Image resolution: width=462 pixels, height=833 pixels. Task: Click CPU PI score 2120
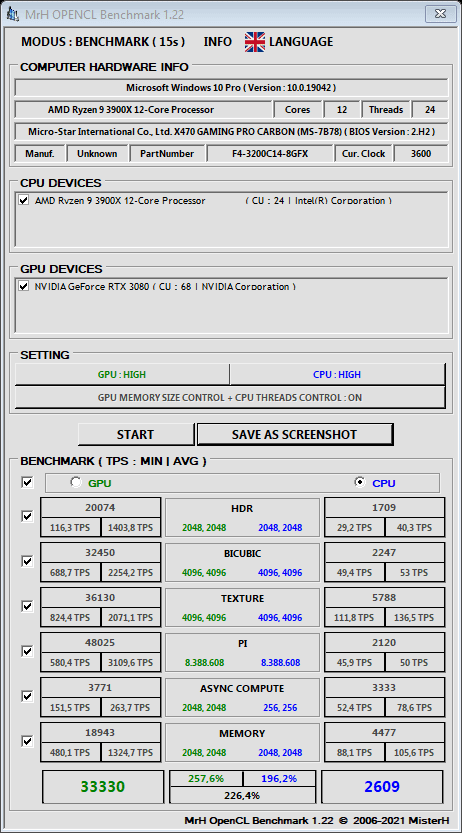pyautogui.click(x=384, y=642)
